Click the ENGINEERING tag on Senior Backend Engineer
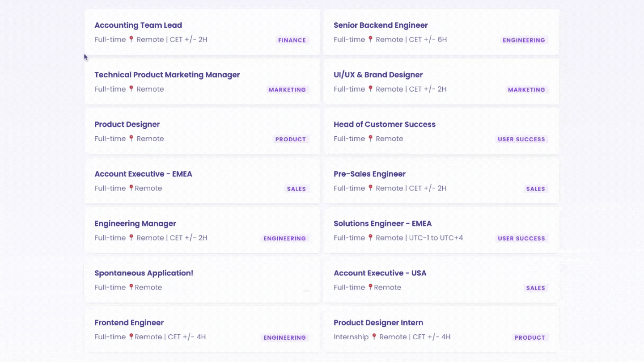Viewport: 644px width, 362px height. [x=524, y=40]
